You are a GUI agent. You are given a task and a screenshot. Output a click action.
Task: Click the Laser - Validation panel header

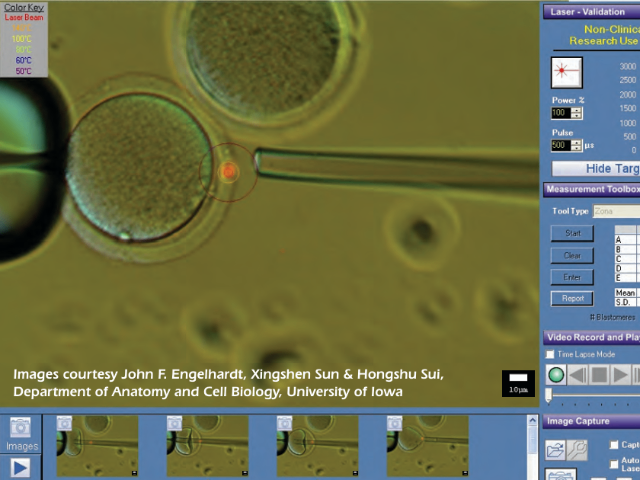click(x=591, y=12)
